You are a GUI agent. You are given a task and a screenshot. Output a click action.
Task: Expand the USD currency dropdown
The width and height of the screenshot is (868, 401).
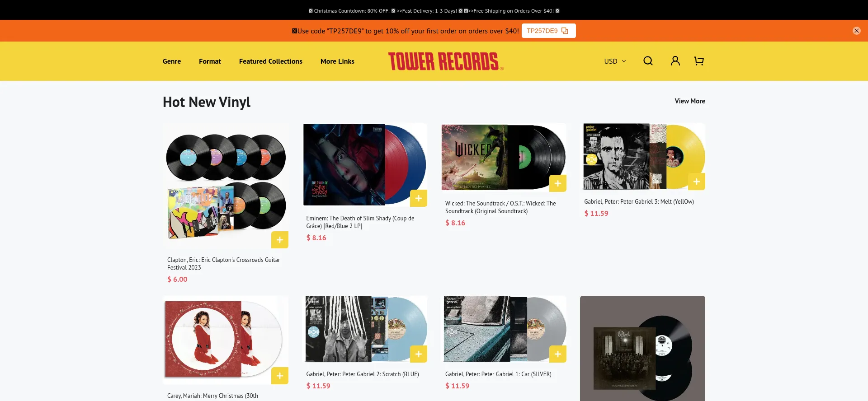pos(615,61)
